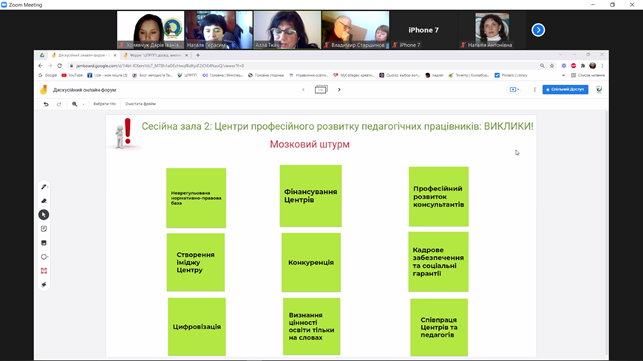The width and height of the screenshot is (643, 361).
Task: Activate the select arrow tool
Action: [x=44, y=215]
